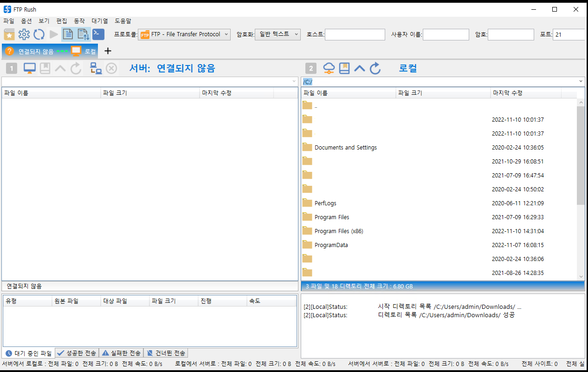Click the disconnect X circle icon in pane 1

point(111,68)
